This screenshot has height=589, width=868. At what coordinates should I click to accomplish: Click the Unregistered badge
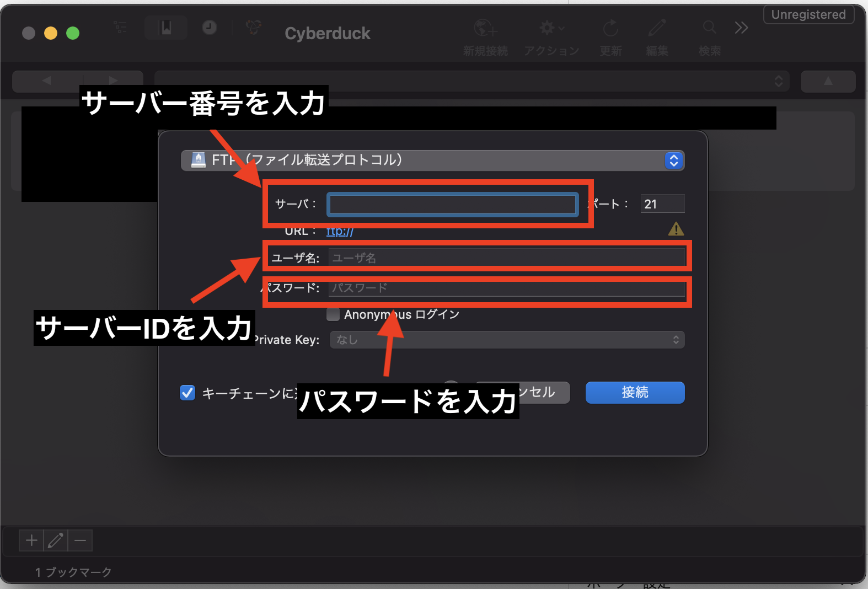(808, 15)
